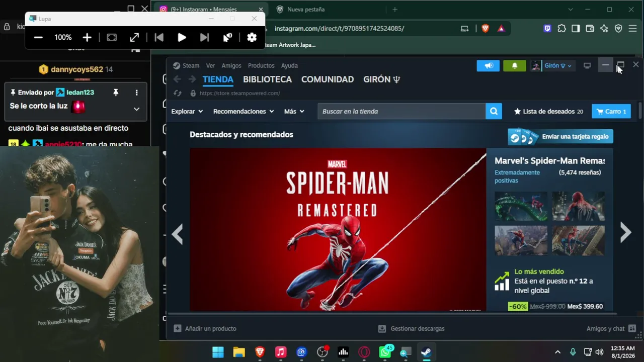Click username dannycoys562 in chat
Viewport: 644px width, 362px height.
(77, 69)
